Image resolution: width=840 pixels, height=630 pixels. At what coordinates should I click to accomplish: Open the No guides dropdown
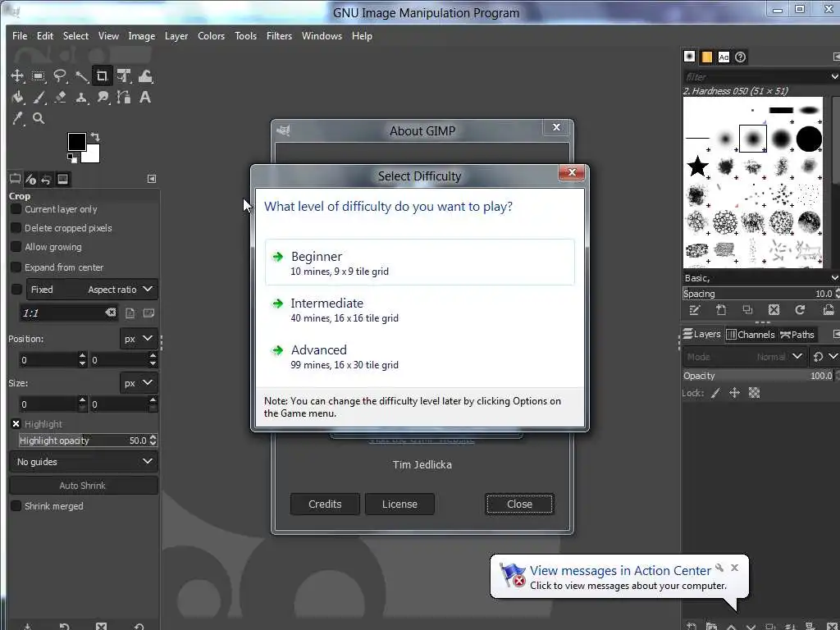(x=84, y=462)
